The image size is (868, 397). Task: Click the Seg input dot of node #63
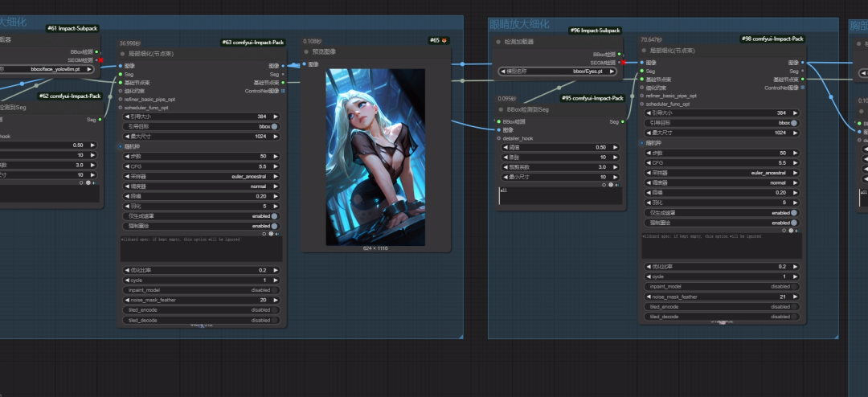[120, 74]
